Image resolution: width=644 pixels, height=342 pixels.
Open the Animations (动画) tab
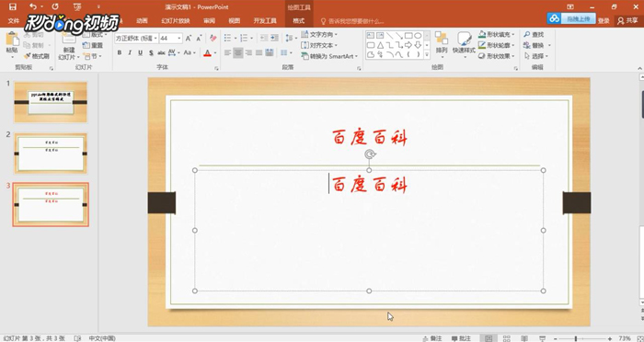click(142, 21)
